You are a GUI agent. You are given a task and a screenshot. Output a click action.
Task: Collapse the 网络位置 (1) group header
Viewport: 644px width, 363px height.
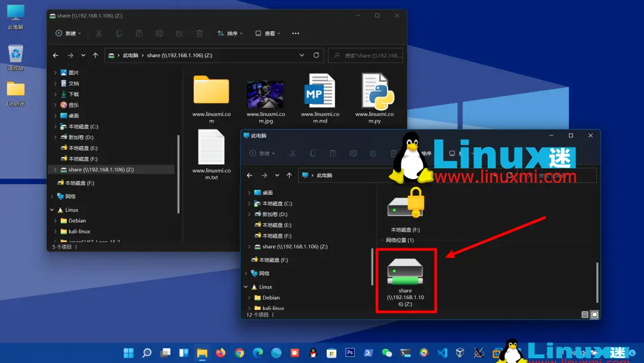click(382, 240)
